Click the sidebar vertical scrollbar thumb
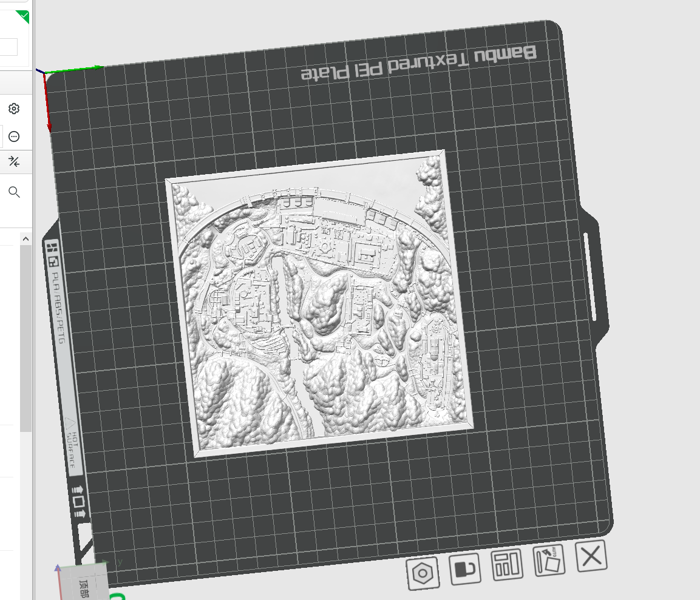Viewport: 700px width, 600px height. pyautogui.click(x=26, y=338)
